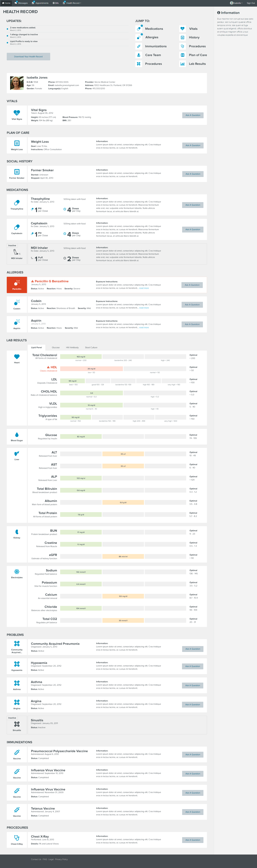Jump to Medications via pill icon
This screenshot has height=868, width=257.
pos(139,29)
